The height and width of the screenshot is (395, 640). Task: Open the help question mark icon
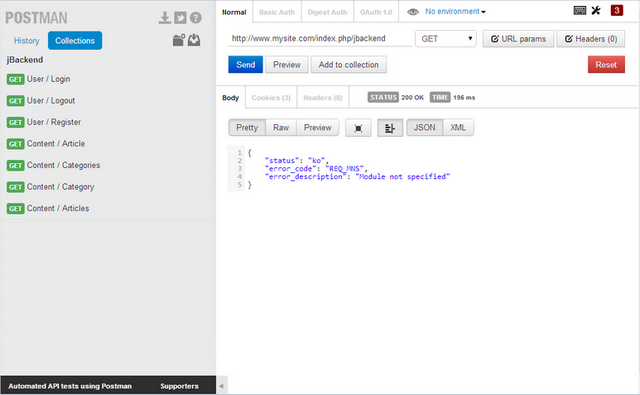(x=196, y=18)
